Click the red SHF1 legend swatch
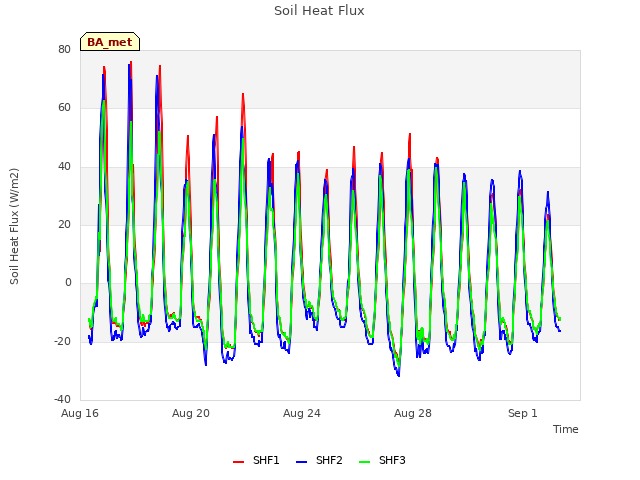 coord(238,462)
